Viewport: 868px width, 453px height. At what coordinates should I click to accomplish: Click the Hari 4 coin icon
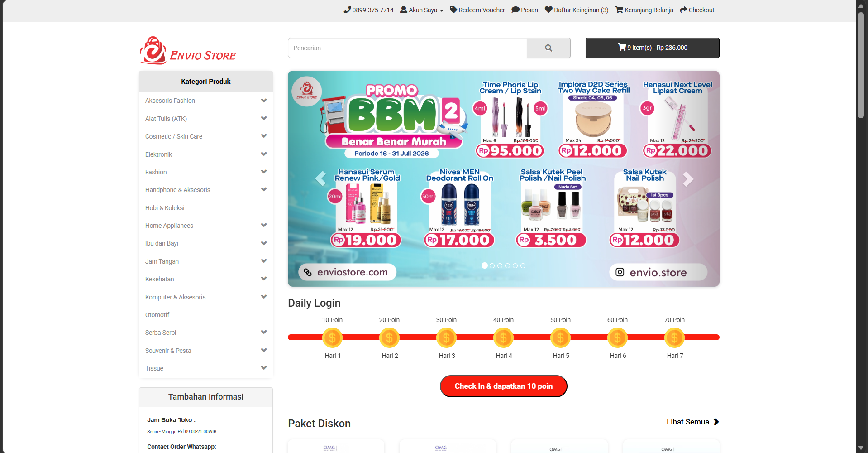click(503, 337)
